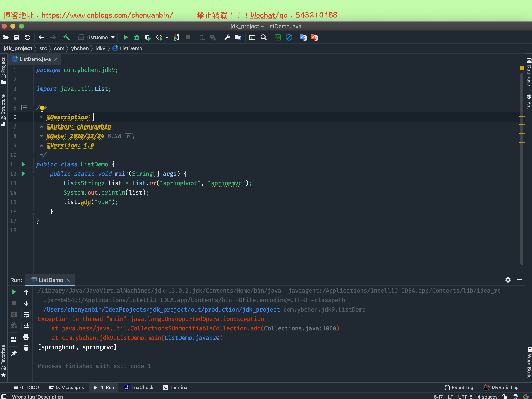
Task: Toggle soft-wrap in the run console
Action: (26, 314)
